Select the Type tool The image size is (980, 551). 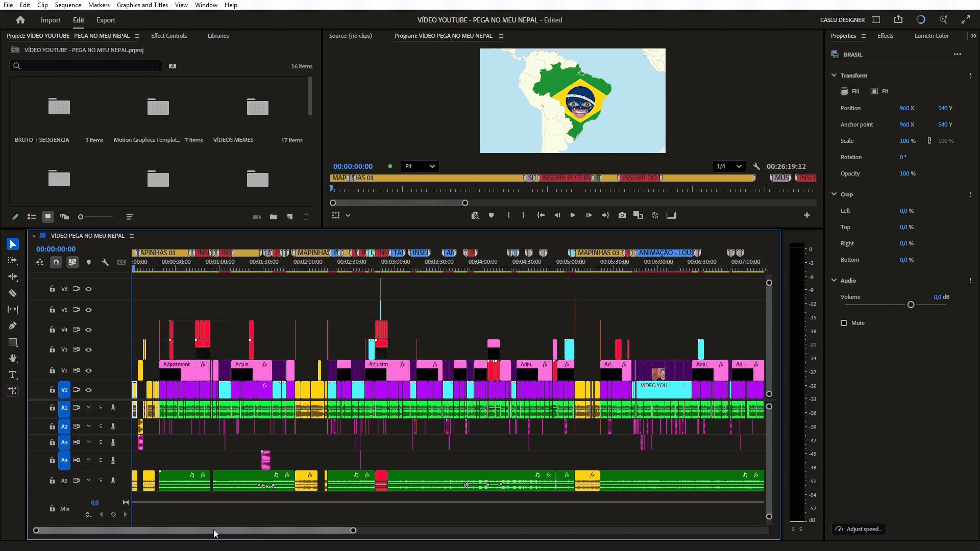coord(13,375)
